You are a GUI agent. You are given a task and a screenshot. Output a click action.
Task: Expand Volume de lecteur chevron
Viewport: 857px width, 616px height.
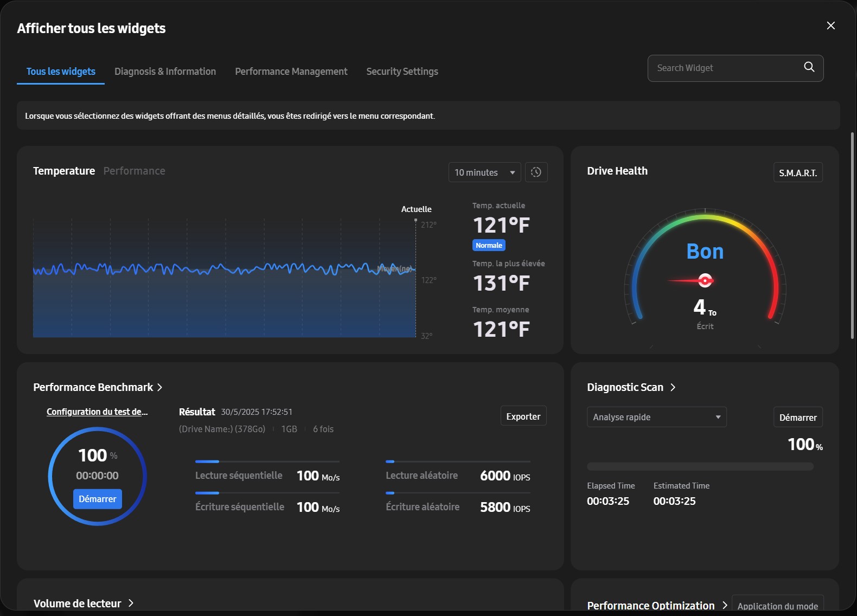pos(131,603)
